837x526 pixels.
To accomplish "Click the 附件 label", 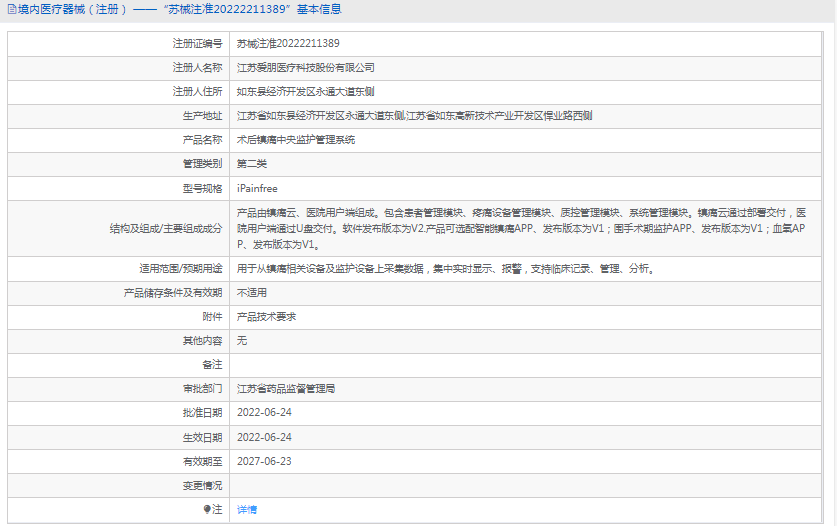I will click(x=212, y=317).
